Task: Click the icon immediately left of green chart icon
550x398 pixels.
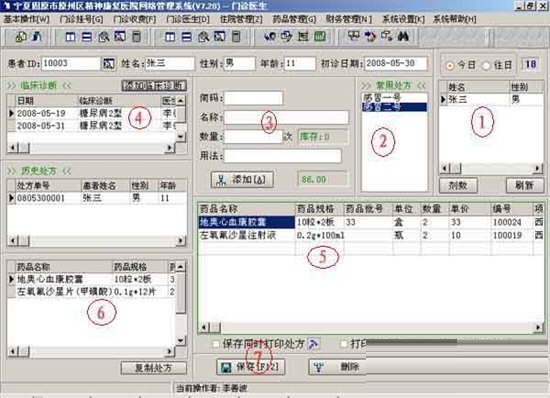Action: pyautogui.click(x=303, y=36)
